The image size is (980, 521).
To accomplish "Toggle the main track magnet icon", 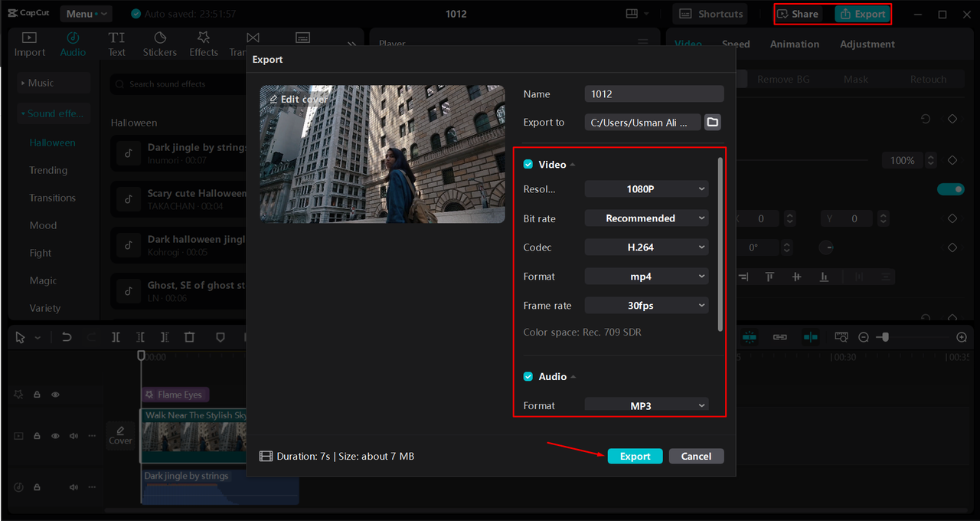I will (750, 337).
